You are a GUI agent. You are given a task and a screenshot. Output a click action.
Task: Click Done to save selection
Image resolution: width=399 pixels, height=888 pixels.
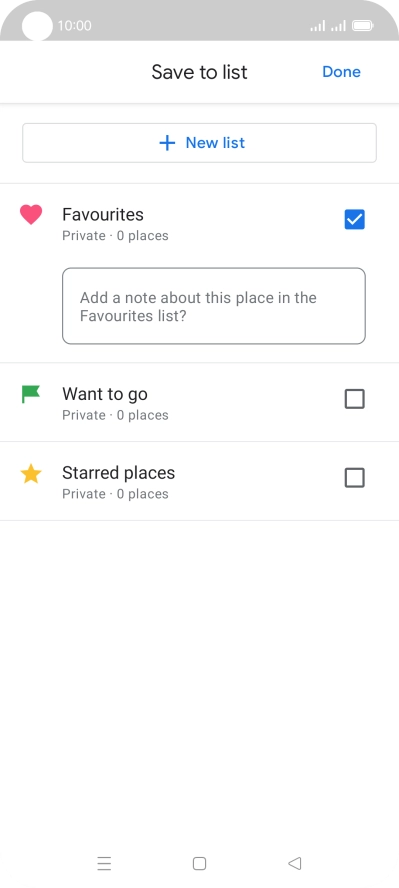tap(341, 72)
